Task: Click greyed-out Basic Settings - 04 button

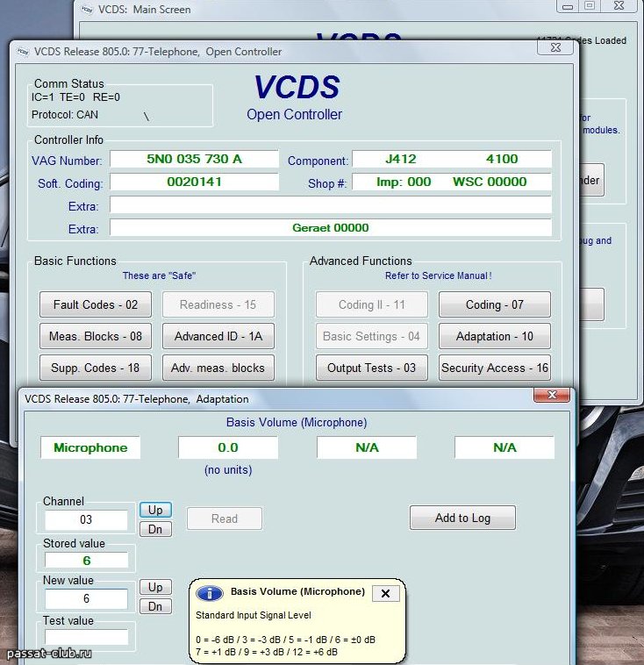Action: coord(372,336)
